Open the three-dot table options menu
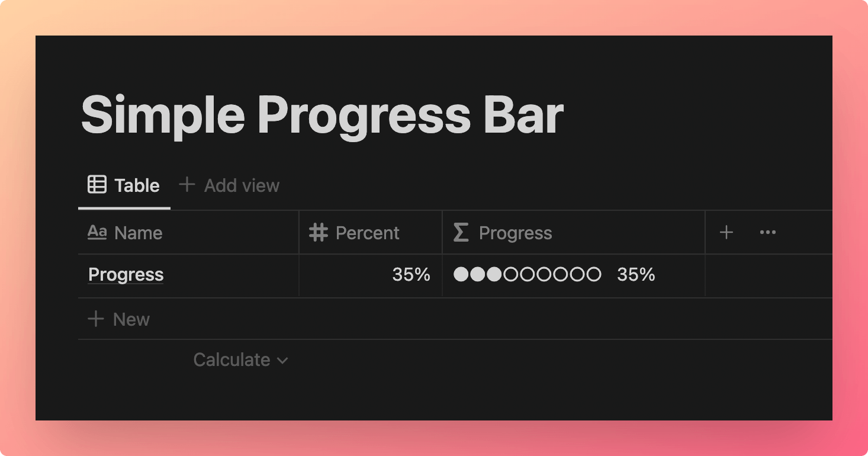The image size is (868, 456). click(x=768, y=232)
